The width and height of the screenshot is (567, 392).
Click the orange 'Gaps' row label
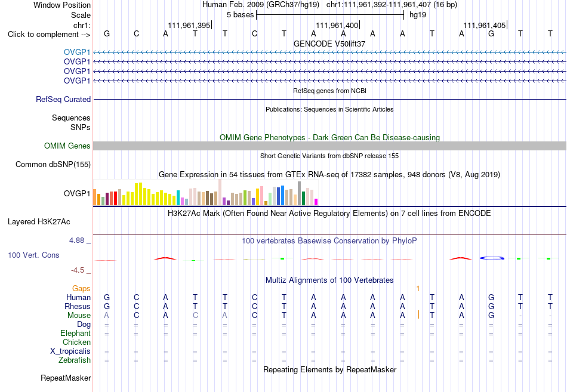point(81,288)
